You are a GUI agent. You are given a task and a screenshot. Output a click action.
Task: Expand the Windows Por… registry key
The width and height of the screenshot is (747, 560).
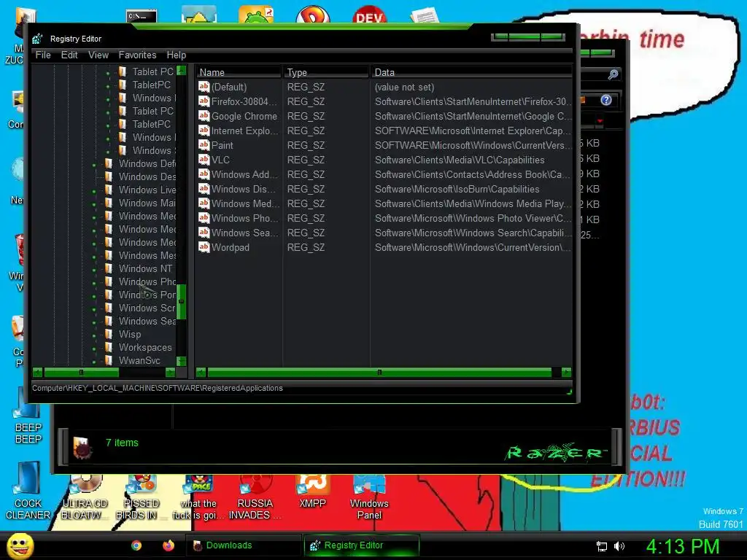(94, 296)
